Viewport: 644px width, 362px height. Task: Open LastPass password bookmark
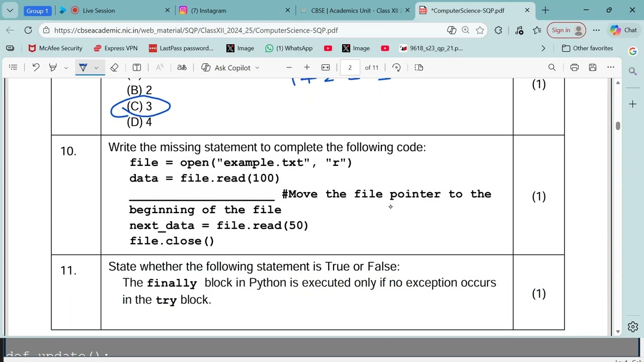click(x=181, y=48)
